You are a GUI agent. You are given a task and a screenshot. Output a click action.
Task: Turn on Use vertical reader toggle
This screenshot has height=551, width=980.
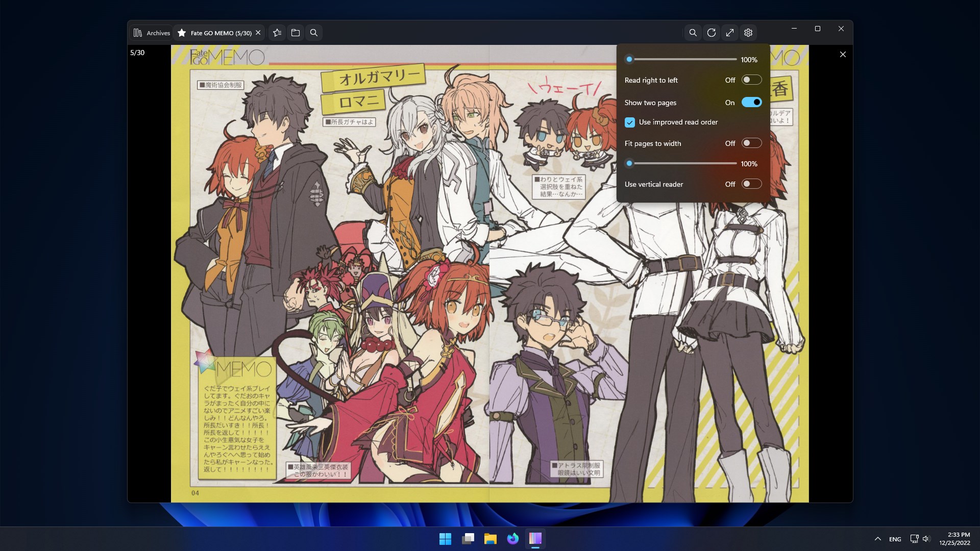pos(751,184)
